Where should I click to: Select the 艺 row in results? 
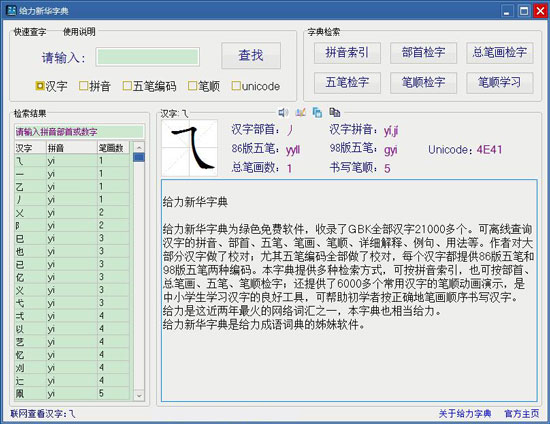click(x=72, y=342)
